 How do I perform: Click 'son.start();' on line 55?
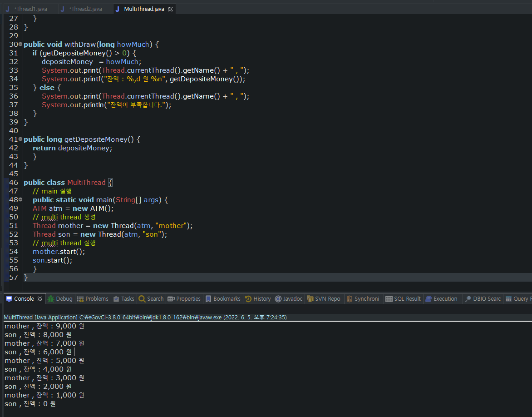point(53,260)
